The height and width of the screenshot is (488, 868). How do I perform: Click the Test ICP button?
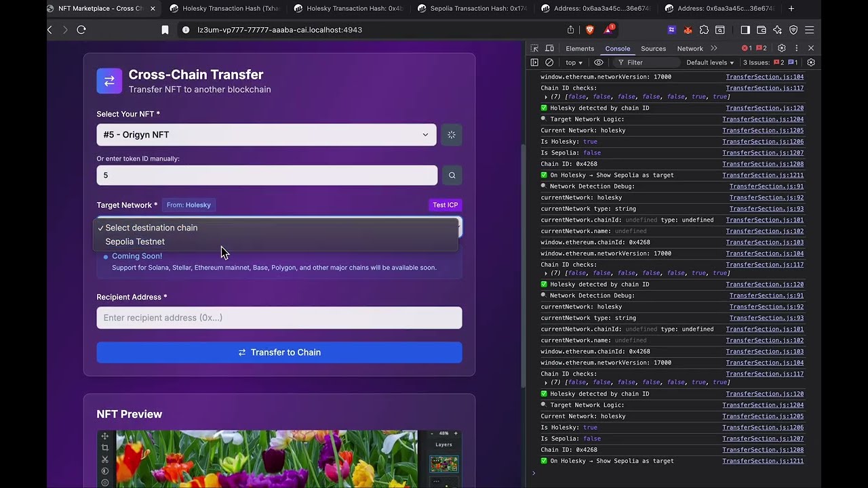pyautogui.click(x=445, y=205)
